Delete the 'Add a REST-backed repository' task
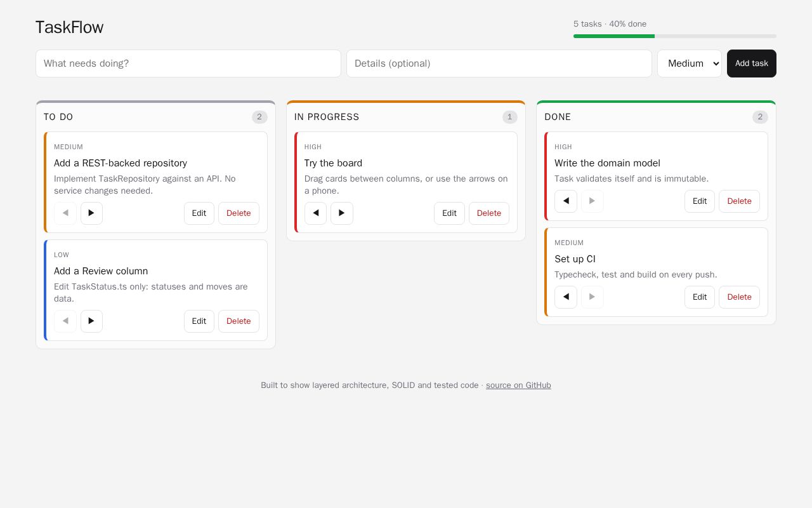This screenshot has height=508, width=812. click(239, 213)
